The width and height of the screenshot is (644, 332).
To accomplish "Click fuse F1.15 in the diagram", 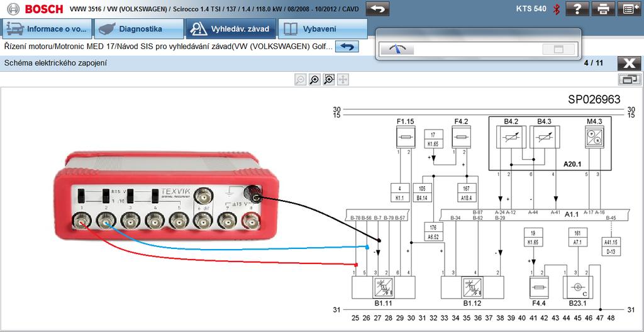I will (x=406, y=137).
